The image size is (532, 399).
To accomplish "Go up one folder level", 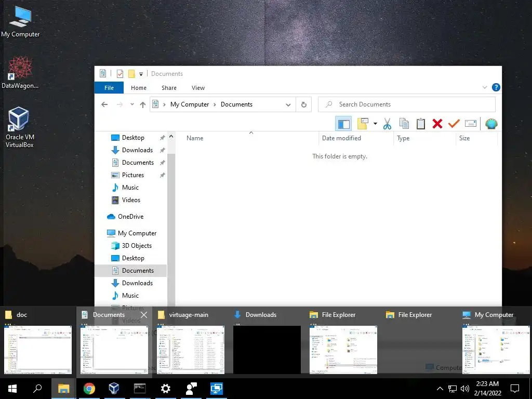I will tap(142, 105).
